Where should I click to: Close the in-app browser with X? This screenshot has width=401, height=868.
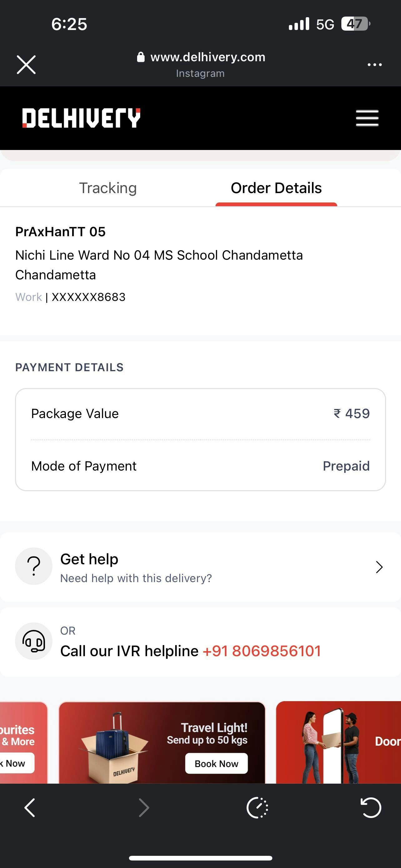(x=26, y=64)
